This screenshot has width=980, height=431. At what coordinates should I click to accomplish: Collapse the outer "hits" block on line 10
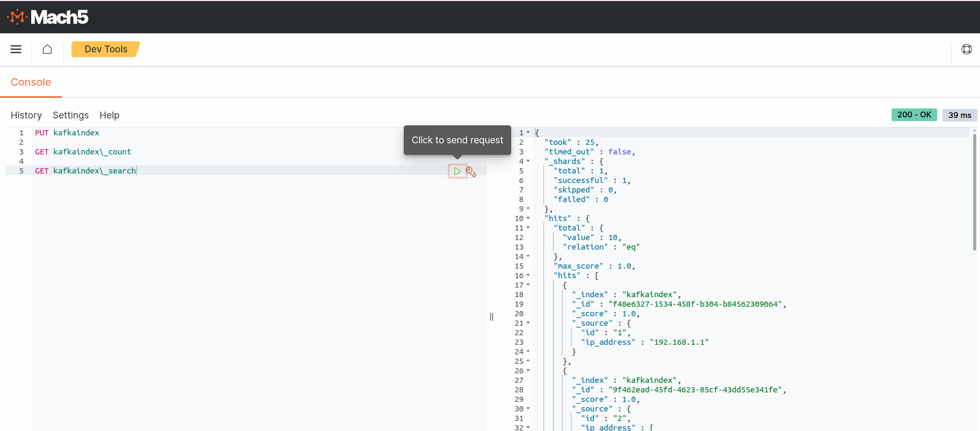tap(528, 218)
